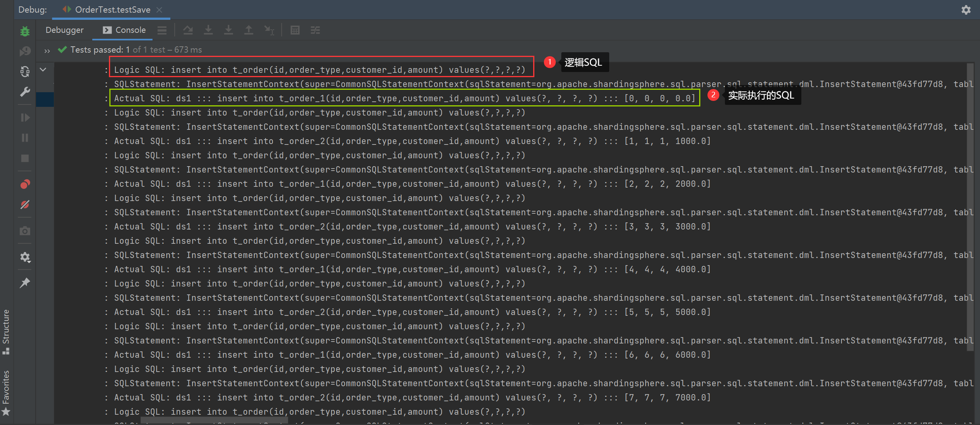Open Evaluate Expression calculator icon
Image resolution: width=980 pixels, height=425 pixels.
click(295, 30)
